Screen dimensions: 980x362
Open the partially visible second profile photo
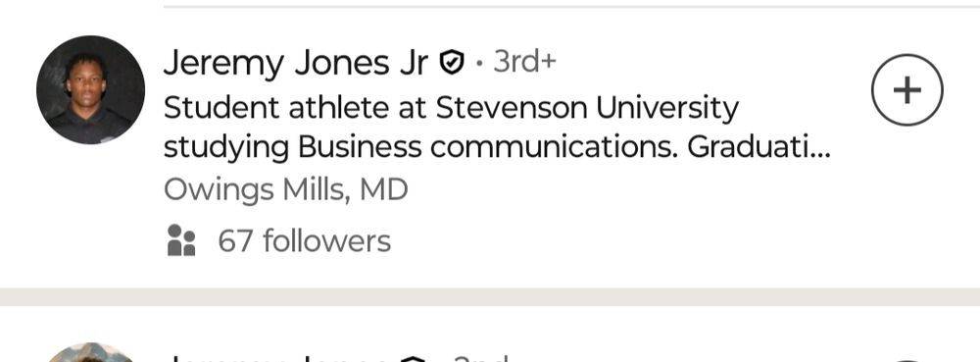click(90, 352)
